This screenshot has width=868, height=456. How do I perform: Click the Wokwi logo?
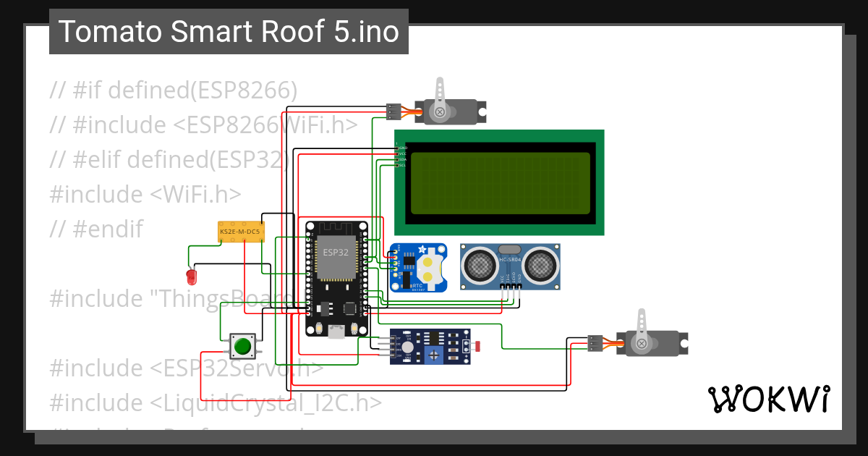pos(769,398)
